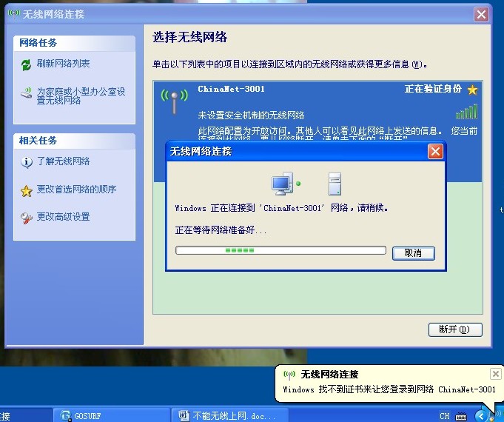Click the connection progress bar
This screenshot has width=504, height=422.
[x=280, y=250]
